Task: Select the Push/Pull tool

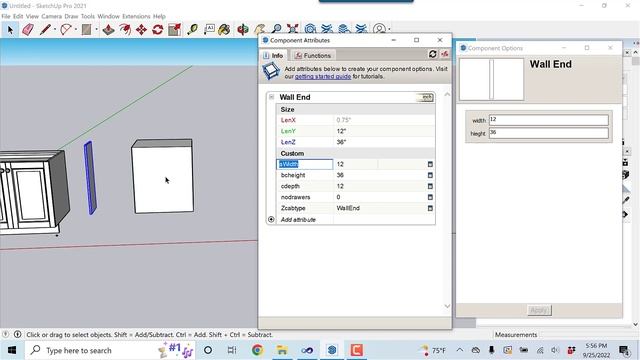Action: point(108,30)
